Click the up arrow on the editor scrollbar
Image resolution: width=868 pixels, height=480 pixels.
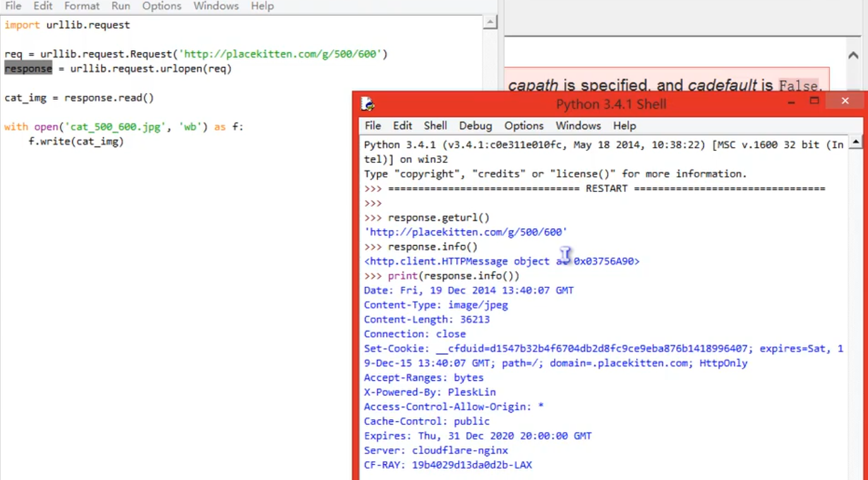tap(491, 21)
